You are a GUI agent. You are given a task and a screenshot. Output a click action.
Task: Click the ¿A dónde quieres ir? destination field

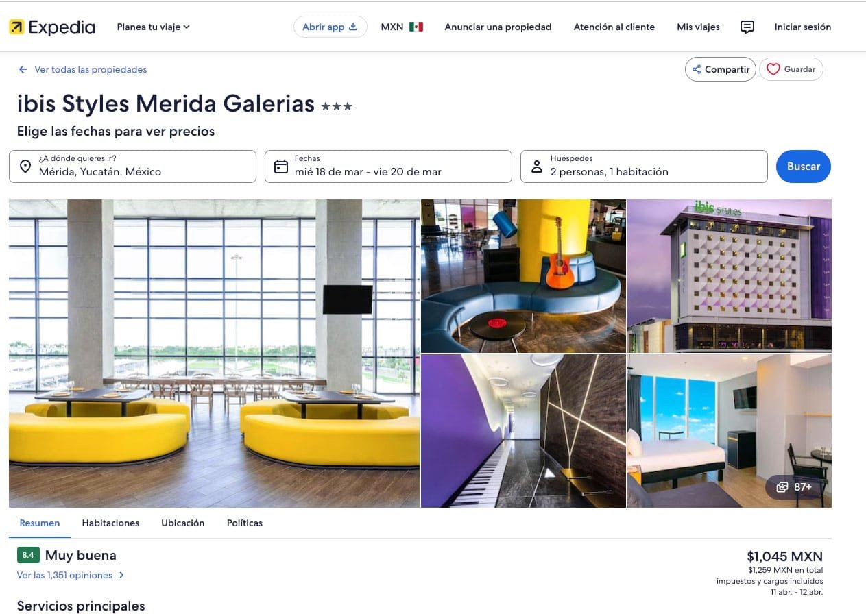(x=132, y=167)
